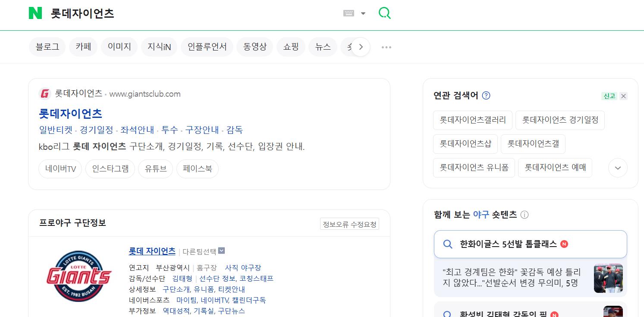Open the 경기일정 sublink
The image size is (644, 317).
pyautogui.click(x=97, y=130)
